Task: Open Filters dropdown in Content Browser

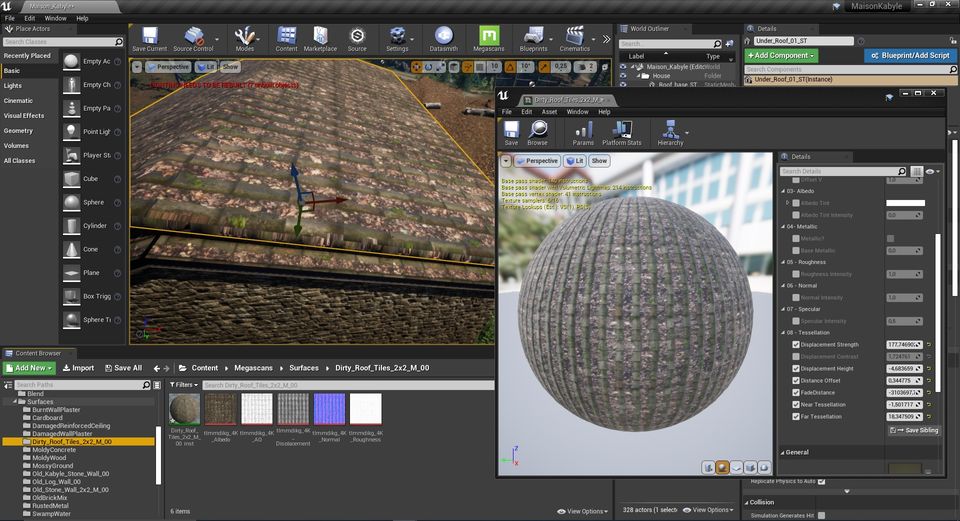Action: 183,384
